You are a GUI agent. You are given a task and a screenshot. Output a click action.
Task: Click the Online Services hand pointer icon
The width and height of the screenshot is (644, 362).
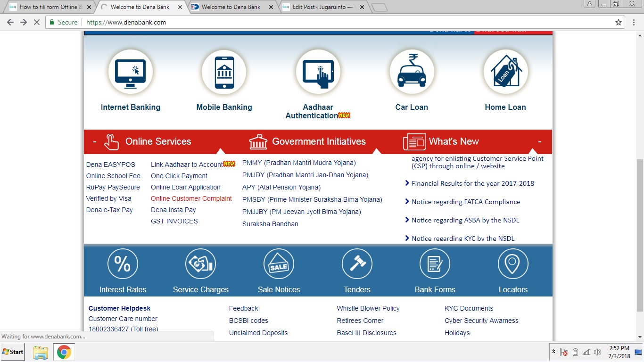[111, 141]
